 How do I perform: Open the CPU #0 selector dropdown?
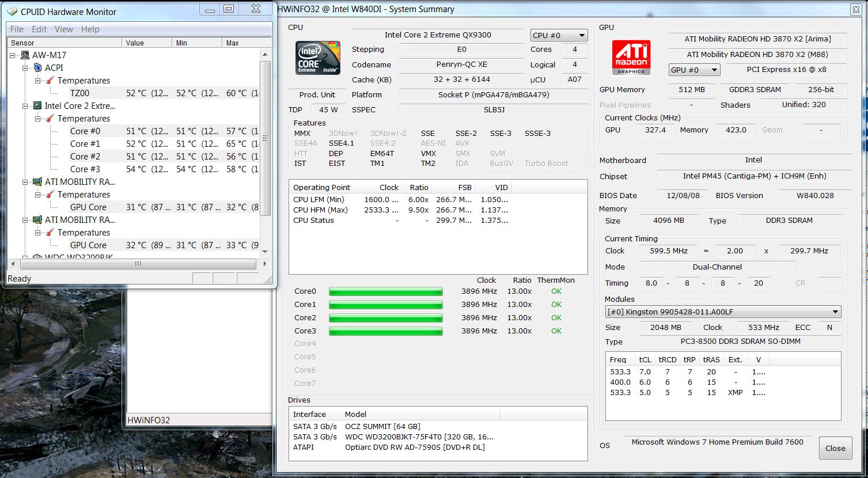coord(559,35)
